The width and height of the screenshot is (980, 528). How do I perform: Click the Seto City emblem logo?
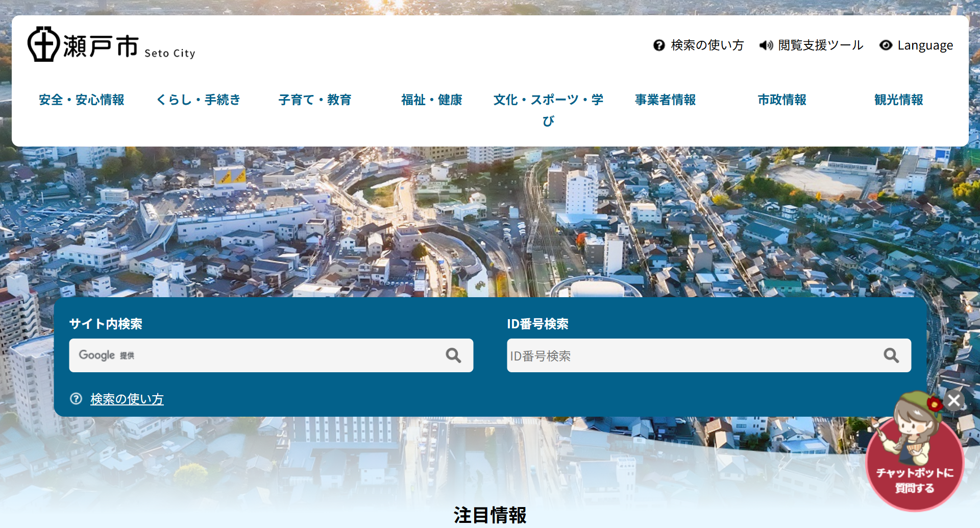[x=43, y=44]
